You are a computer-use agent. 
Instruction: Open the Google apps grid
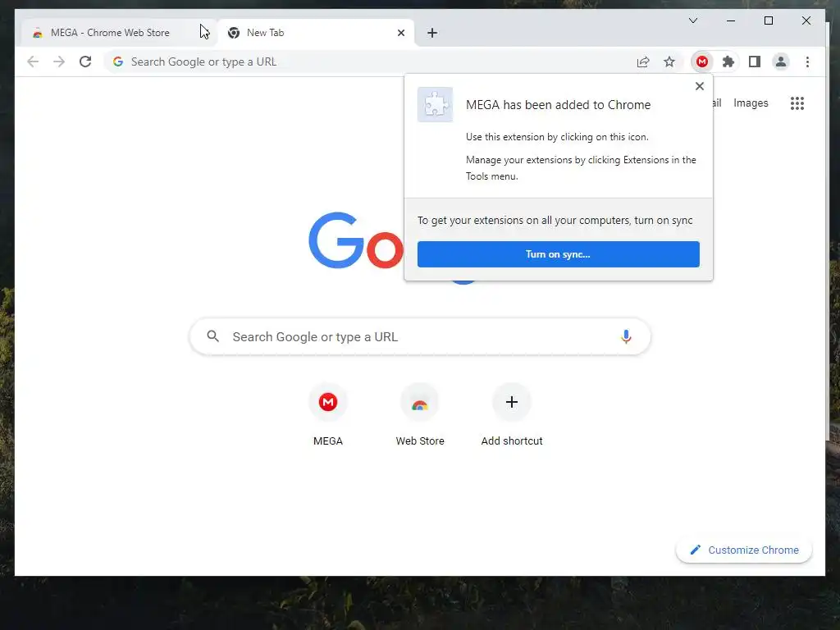coord(797,103)
